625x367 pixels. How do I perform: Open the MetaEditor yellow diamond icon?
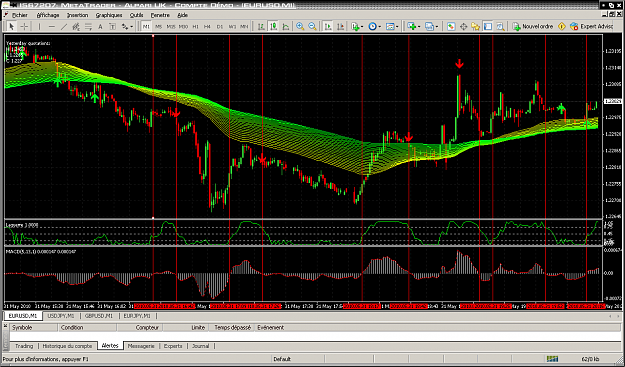click(562, 27)
